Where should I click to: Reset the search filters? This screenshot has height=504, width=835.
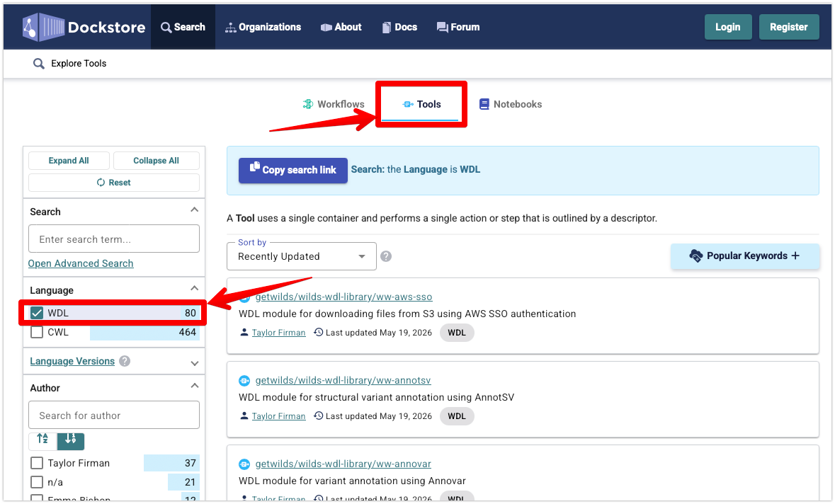(114, 183)
